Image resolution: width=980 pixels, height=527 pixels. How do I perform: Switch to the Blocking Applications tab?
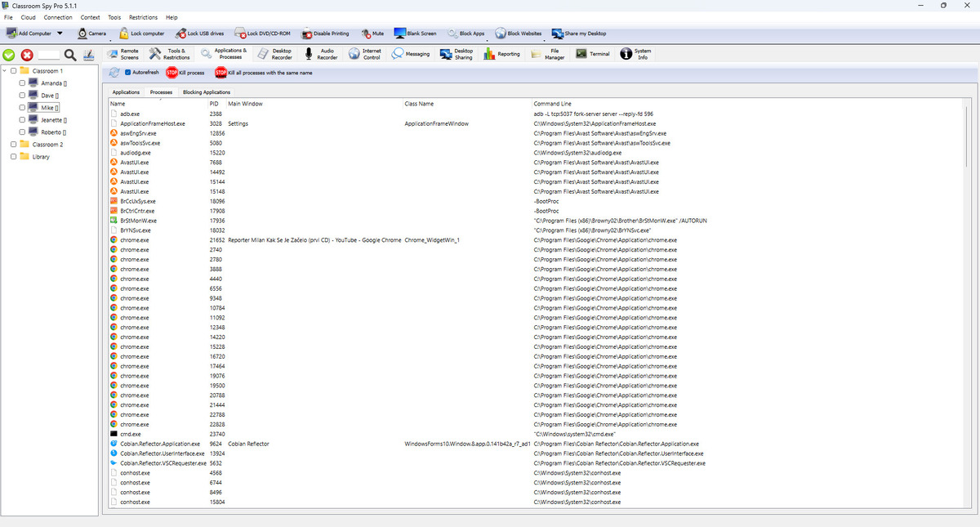click(x=207, y=92)
